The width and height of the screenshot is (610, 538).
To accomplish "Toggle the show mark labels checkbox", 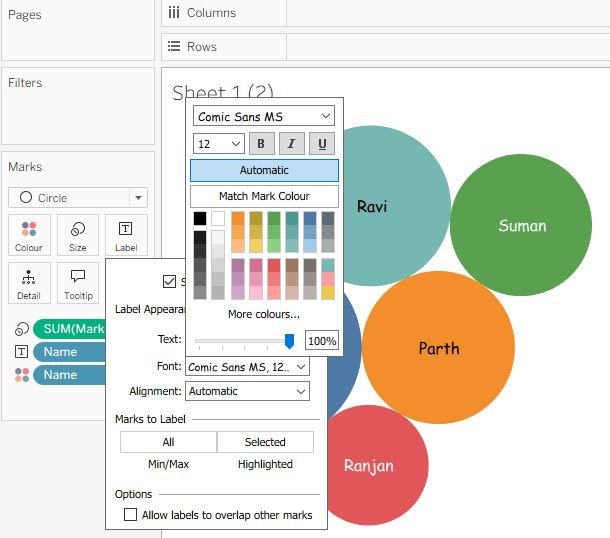I will point(169,281).
